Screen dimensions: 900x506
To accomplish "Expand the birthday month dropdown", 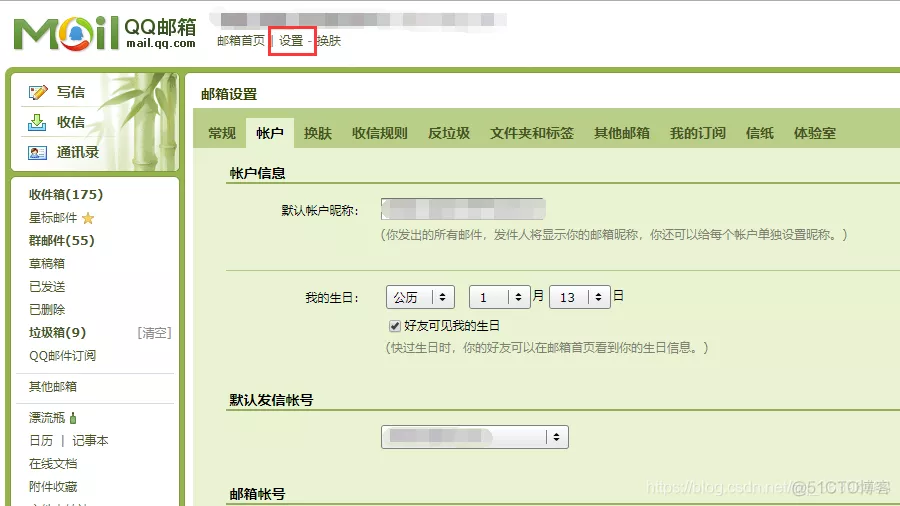I will click(499, 297).
